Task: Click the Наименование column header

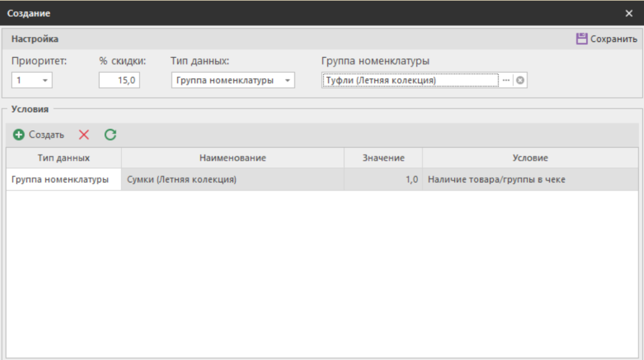Action: (232, 158)
